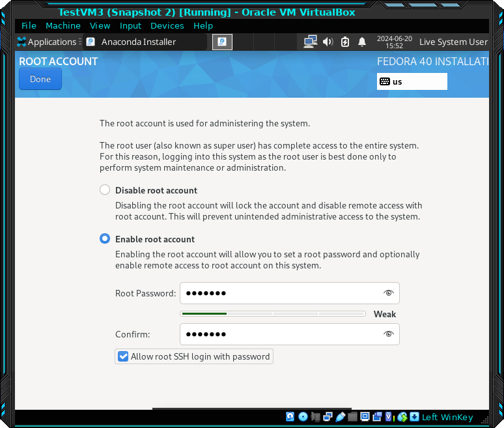Image resolution: width=504 pixels, height=428 pixels.
Task: Click the password strength bar
Action: [273, 313]
